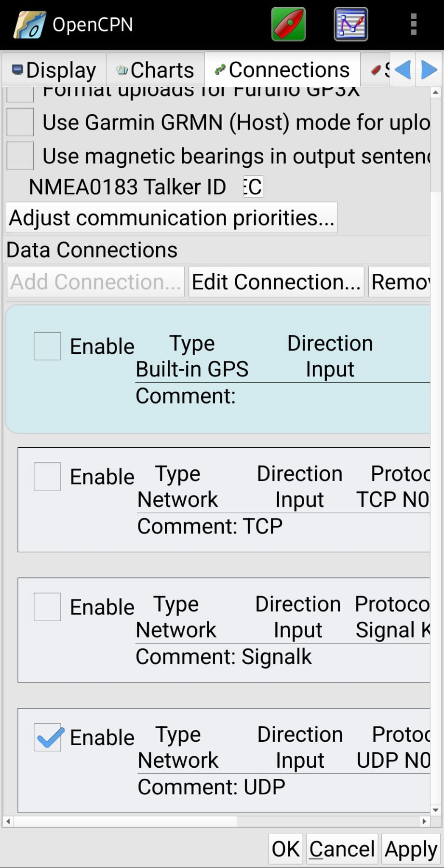444x868 pixels.
Task: Enable the Built-in GPS connection
Action: [46, 346]
